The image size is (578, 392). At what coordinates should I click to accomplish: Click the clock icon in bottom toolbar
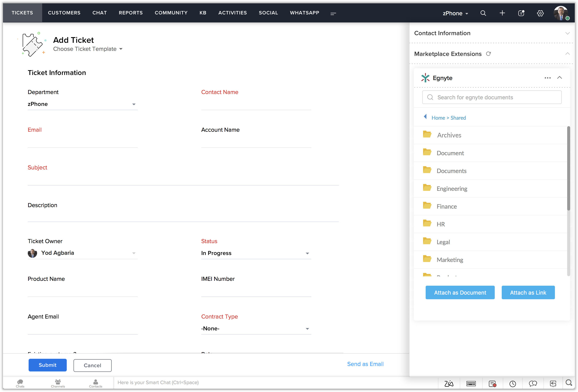512,384
